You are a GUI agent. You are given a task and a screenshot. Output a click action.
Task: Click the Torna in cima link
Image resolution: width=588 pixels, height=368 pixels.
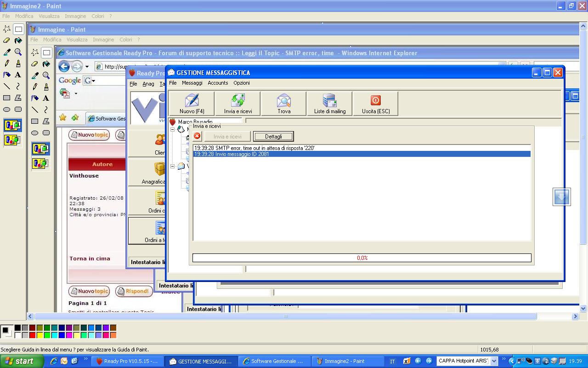pyautogui.click(x=90, y=259)
